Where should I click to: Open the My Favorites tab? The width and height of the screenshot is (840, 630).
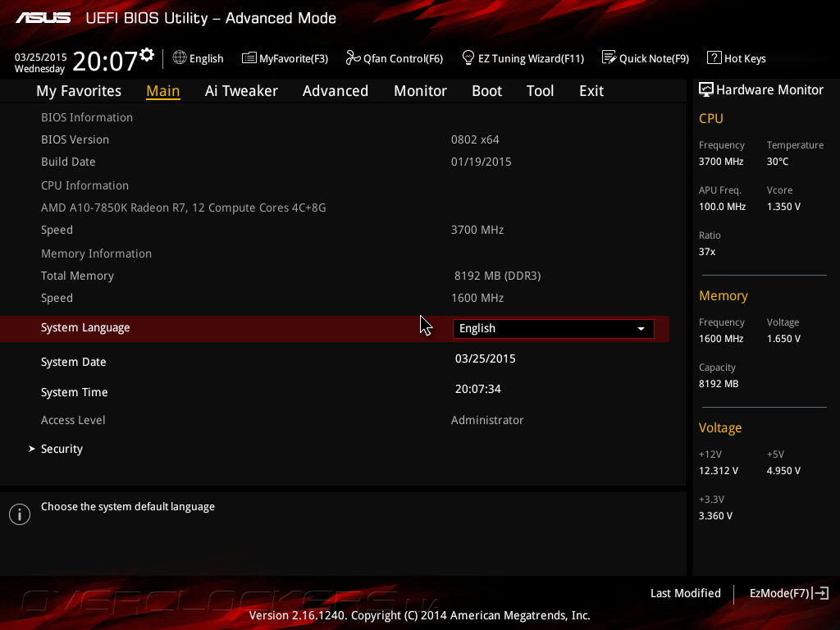pos(79,91)
